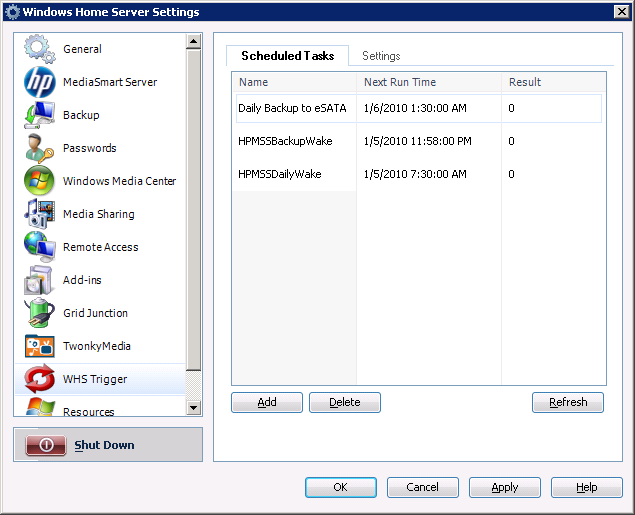
Task: Select the Media Sharing label
Action: pos(98,214)
